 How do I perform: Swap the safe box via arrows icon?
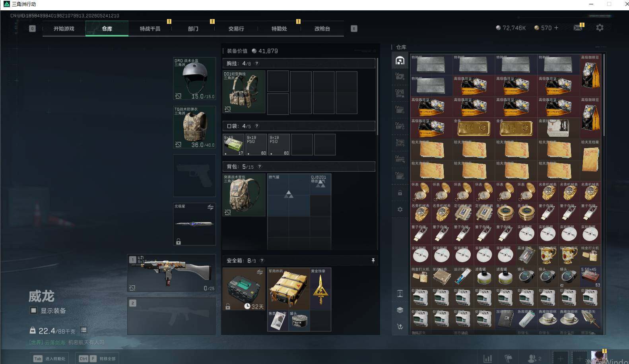[x=260, y=272]
